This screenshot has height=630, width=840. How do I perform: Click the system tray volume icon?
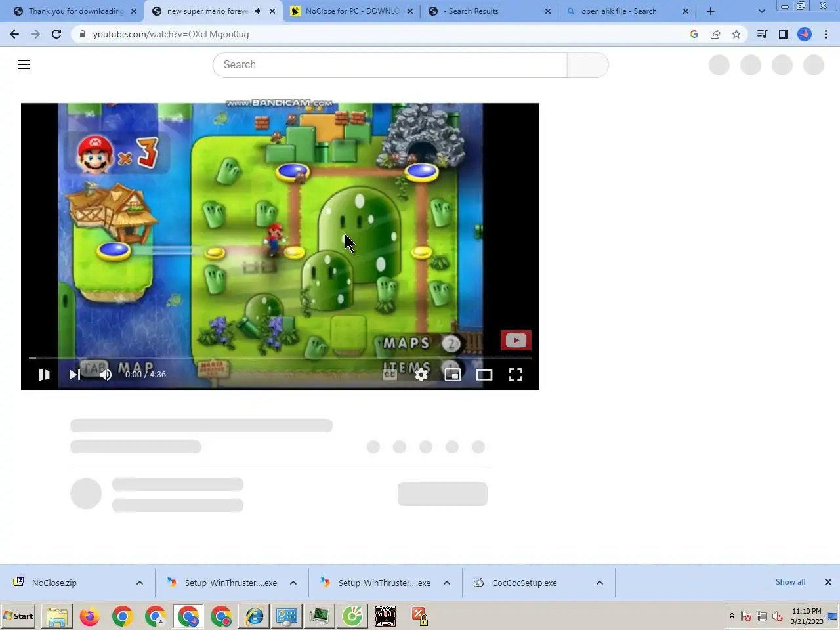pos(778,616)
